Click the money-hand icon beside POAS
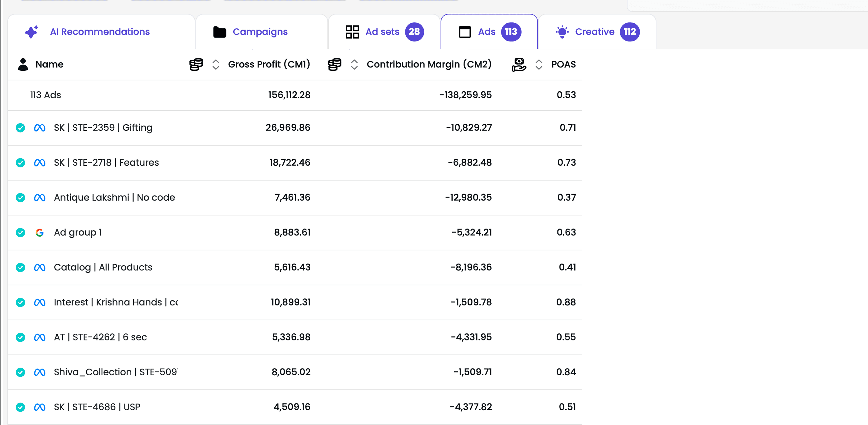 519,64
